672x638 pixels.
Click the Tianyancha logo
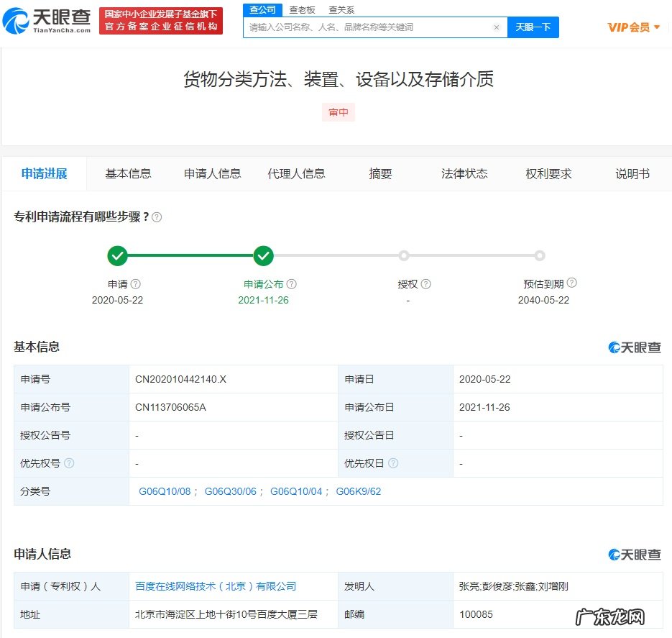pyautogui.click(x=47, y=20)
